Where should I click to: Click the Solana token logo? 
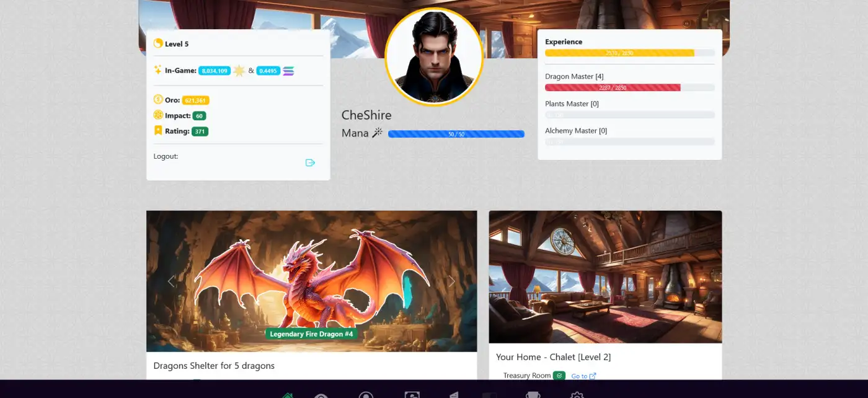(288, 71)
